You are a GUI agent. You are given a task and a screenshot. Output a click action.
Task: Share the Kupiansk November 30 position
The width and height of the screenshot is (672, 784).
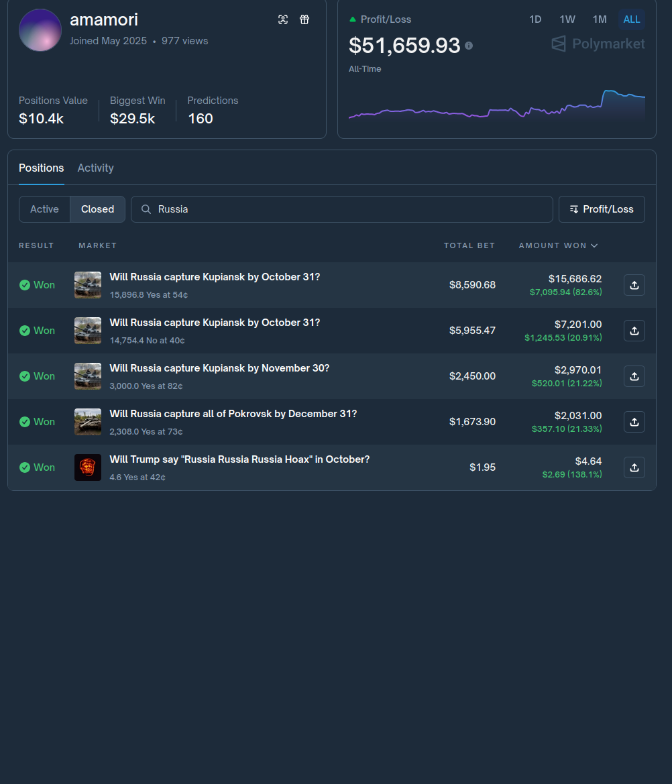(634, 376)
